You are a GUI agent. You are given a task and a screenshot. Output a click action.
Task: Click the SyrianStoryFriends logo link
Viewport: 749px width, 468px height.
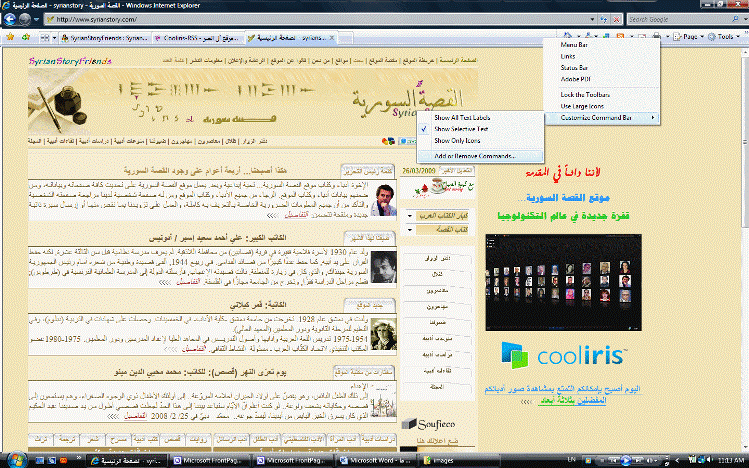pyautogui.click(x=70, y=61)
